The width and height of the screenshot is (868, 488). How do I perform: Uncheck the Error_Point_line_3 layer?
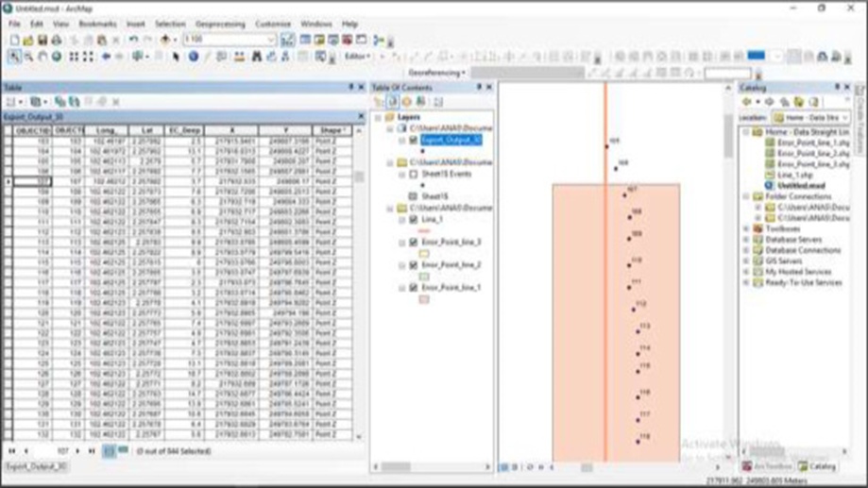[413, 243]
